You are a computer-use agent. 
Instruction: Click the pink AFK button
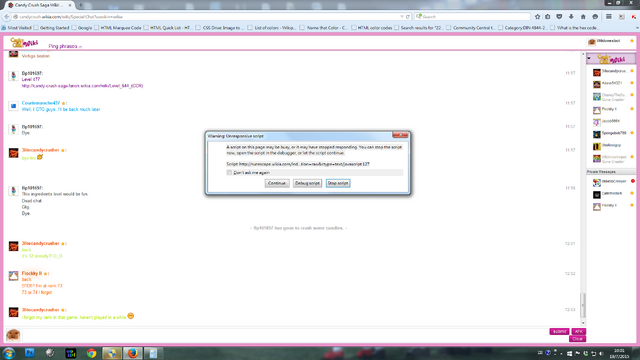578,331
